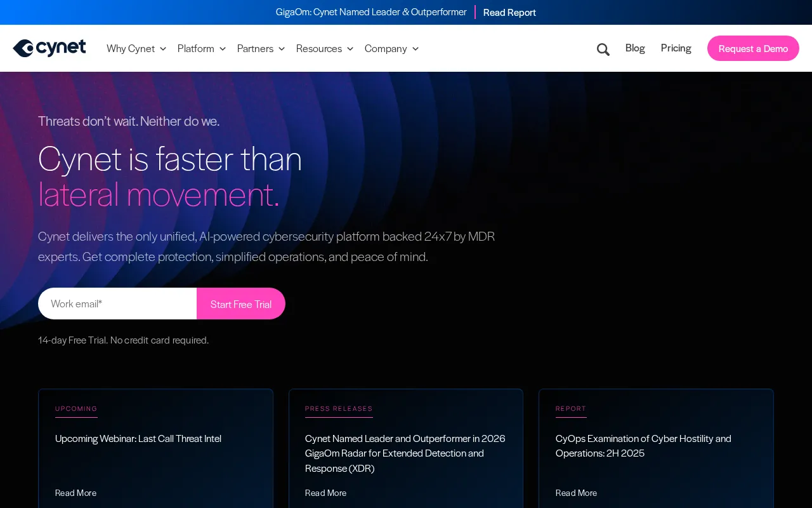Open the Partners menu item
812x508 pixels.
point(255,48)
